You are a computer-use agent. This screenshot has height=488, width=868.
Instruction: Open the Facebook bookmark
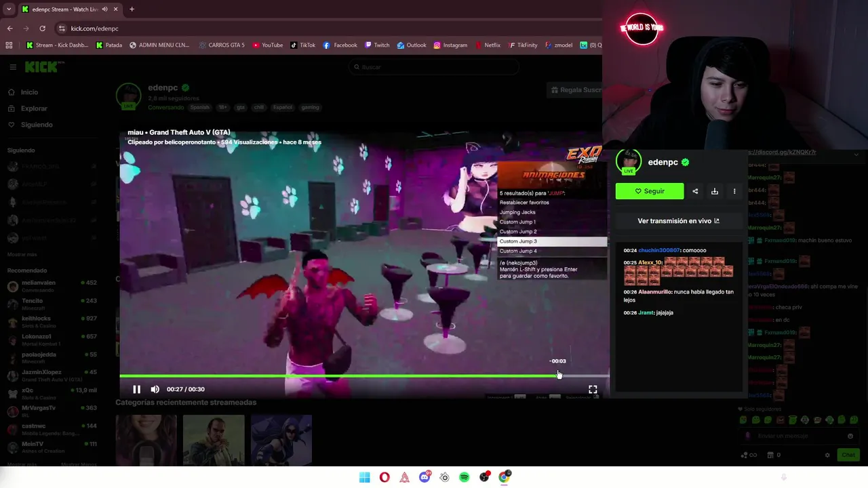[x=340, y=45]
